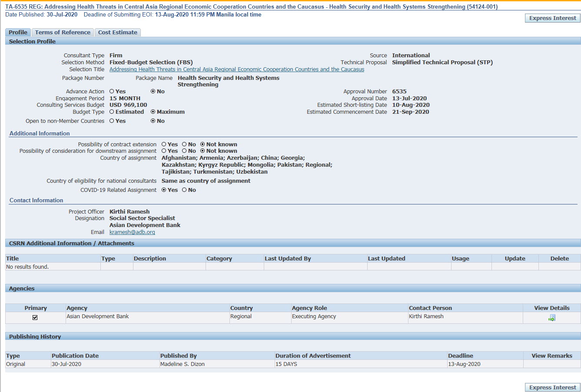The height and width of the screenshot is (392, 581).
Task: Toggle the Primary agency checkbox
Action: pyautogui.click(x=35, y=317)
